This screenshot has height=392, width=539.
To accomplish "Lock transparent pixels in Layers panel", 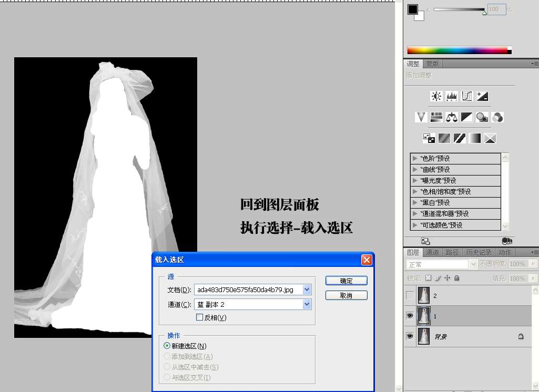I will [x=429, y=278].
